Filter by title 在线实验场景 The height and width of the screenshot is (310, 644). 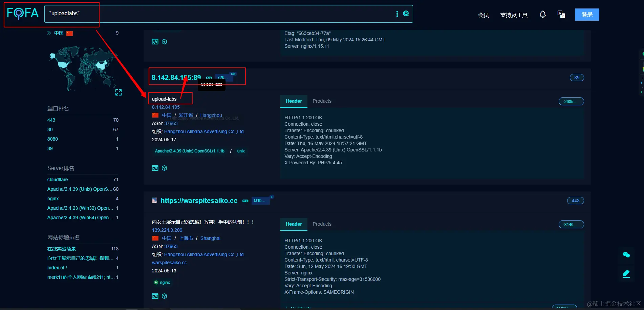point(62,249)
